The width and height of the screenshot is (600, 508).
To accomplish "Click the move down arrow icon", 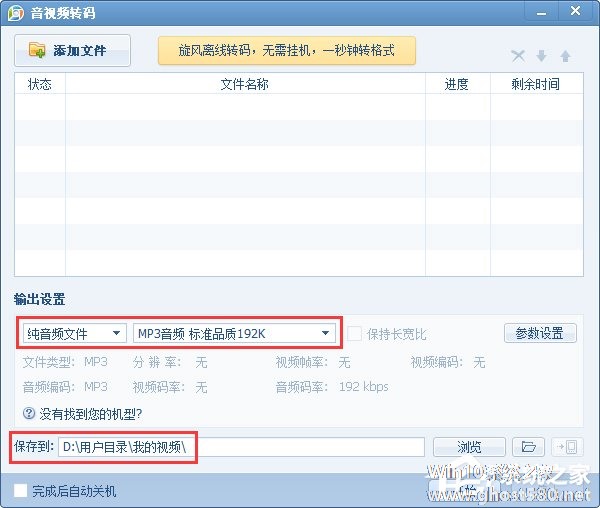I will (x=541, y=56).
